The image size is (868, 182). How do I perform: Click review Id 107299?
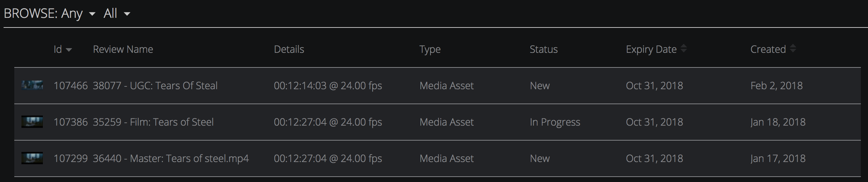pyautogui.click(x=70, y=158)
